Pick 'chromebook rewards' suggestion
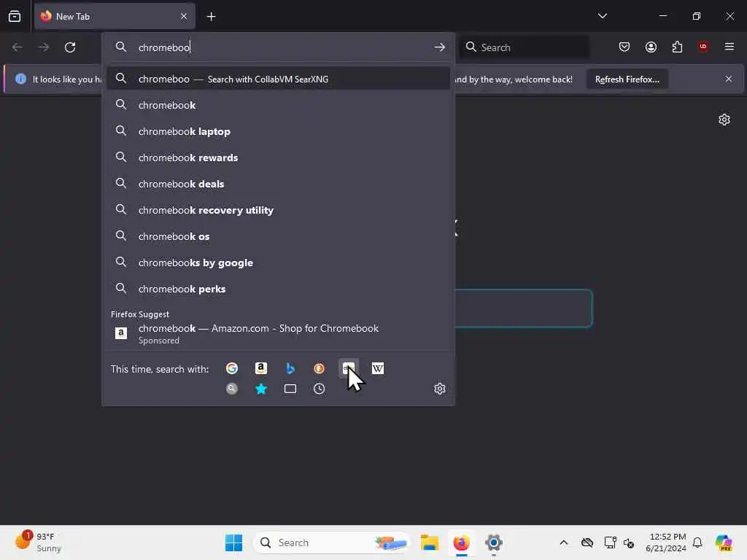 pos(278,157)
